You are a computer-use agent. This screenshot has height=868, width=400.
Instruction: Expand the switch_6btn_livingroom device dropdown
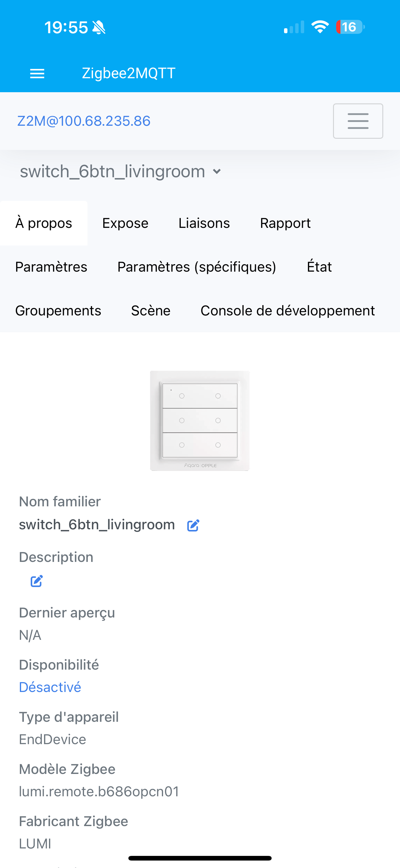pos(217,171)
